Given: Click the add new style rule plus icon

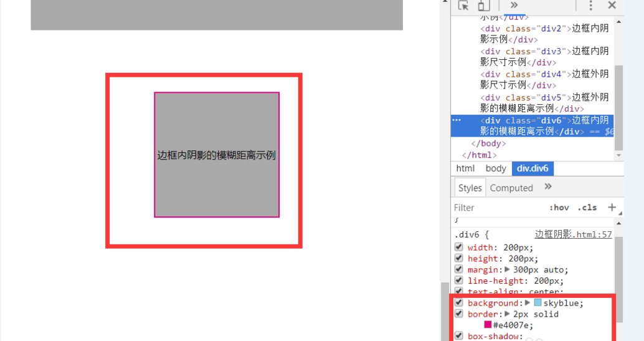Looking at the screenshot, I should 612,208.
